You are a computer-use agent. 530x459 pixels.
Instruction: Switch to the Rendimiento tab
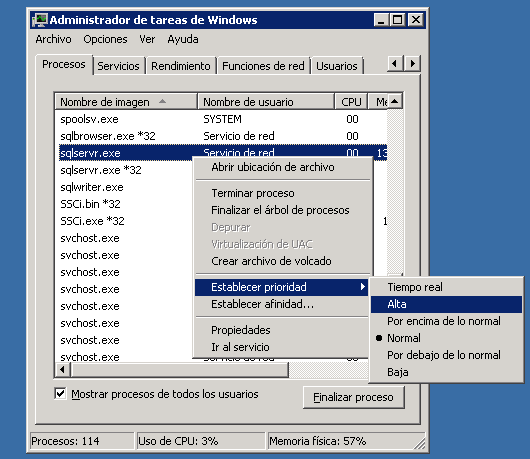click(x=180, y=66)
